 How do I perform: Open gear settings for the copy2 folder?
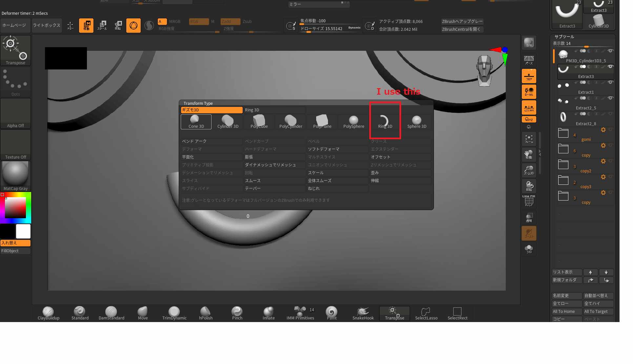click(603, 161)
